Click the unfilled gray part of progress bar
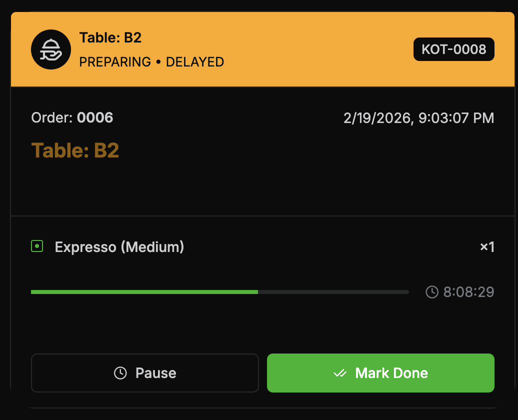 pos(333,291)
